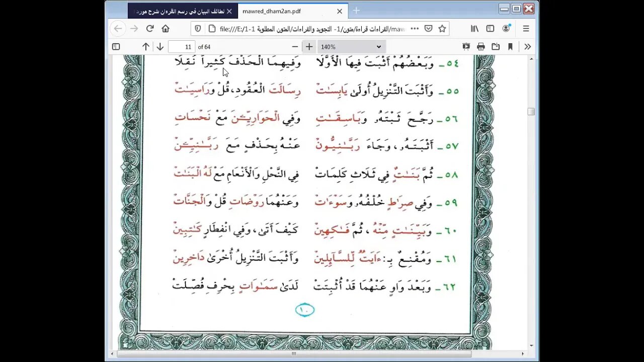Click the horizontal scrollbar left arrow
Screen dimensions: 644x362
pos(113,354)
